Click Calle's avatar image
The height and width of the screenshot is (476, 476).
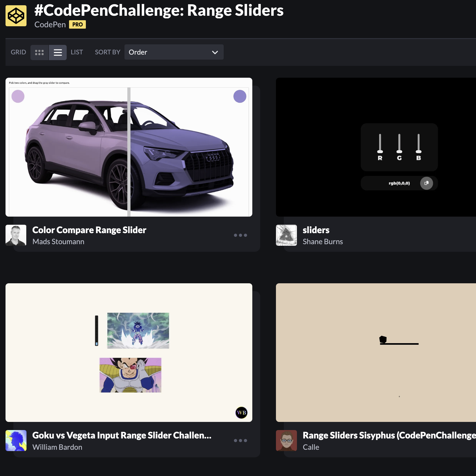286,441
